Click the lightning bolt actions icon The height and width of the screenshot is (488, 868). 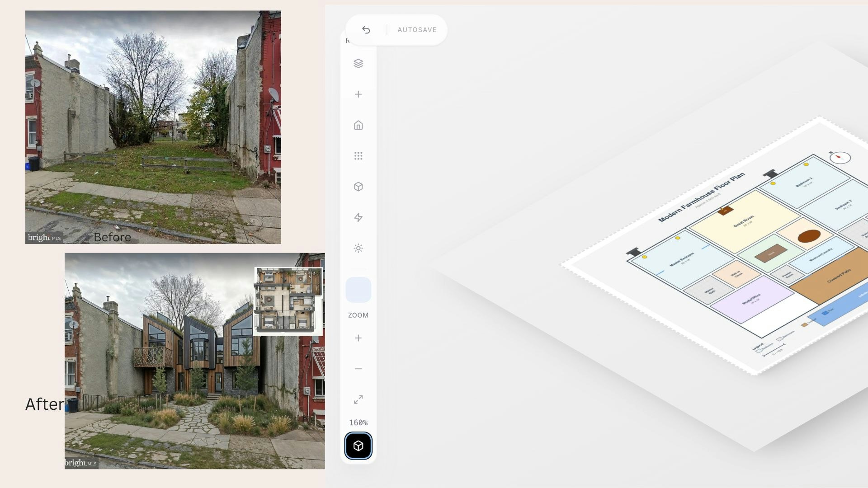[x=358, y=217]
